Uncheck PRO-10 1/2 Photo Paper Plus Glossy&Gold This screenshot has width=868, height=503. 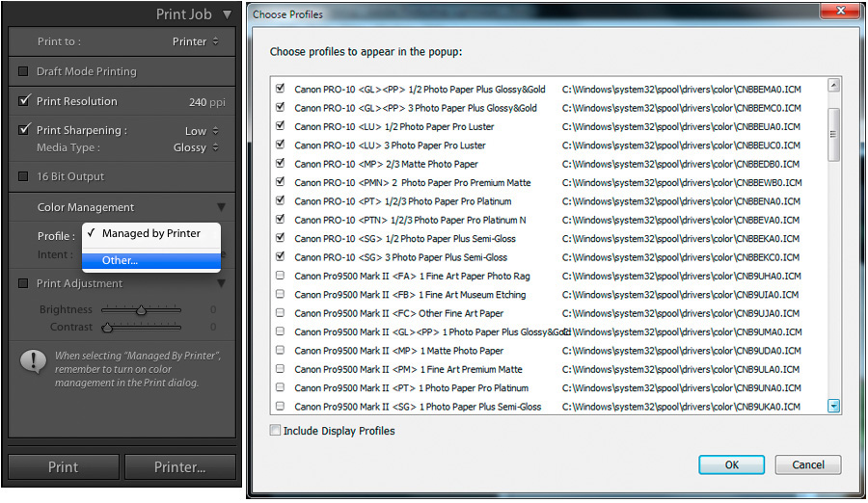280,89
